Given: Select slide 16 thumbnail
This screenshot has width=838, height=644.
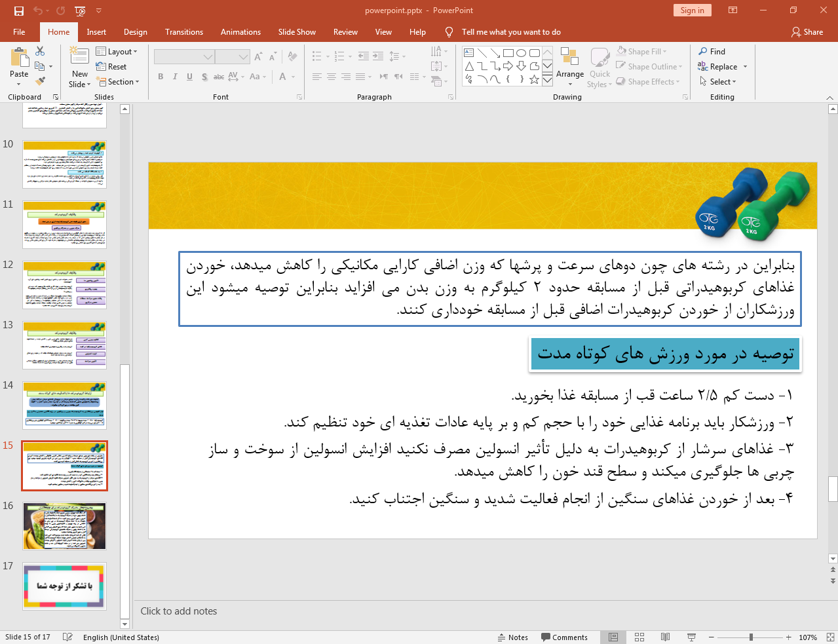Looking at the screenshot, I should click(64, 526).
